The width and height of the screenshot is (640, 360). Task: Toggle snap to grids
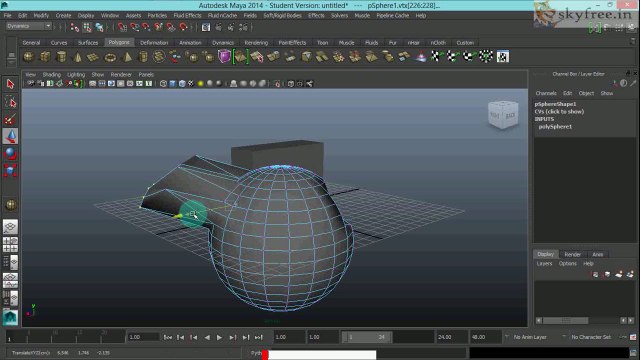(x=122, y=27)
